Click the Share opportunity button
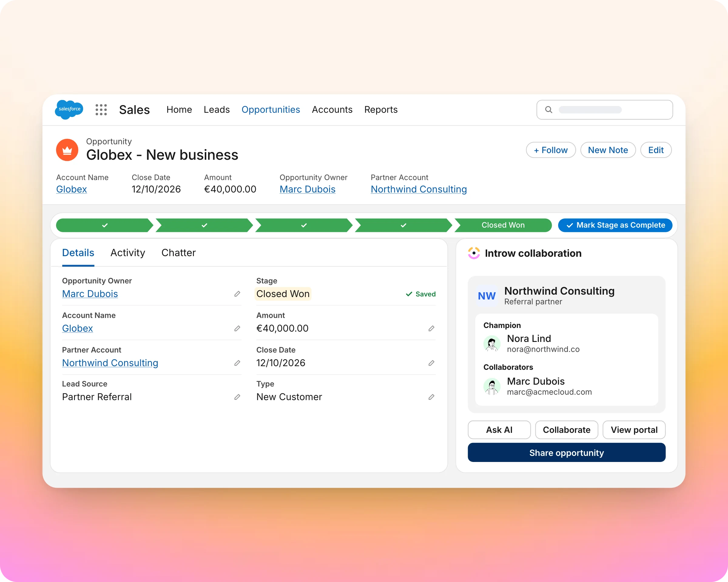This screenshot has width=728, height=582. coord(567,453)
